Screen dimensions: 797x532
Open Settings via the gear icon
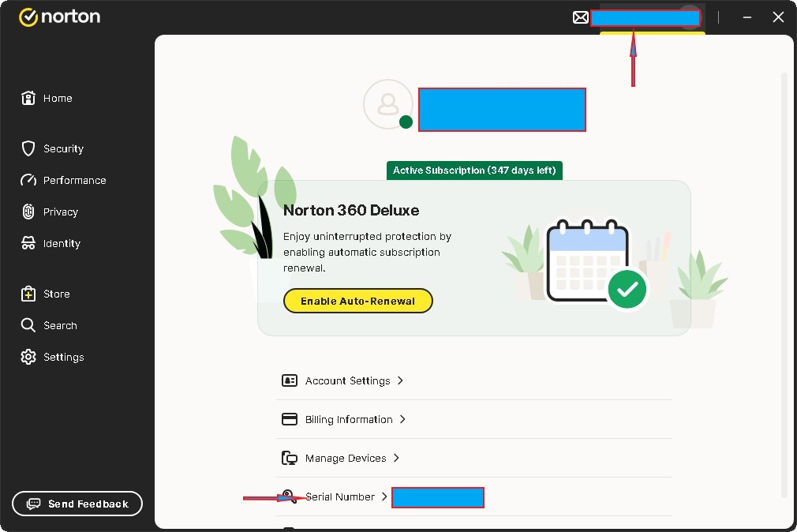point(28,357)
